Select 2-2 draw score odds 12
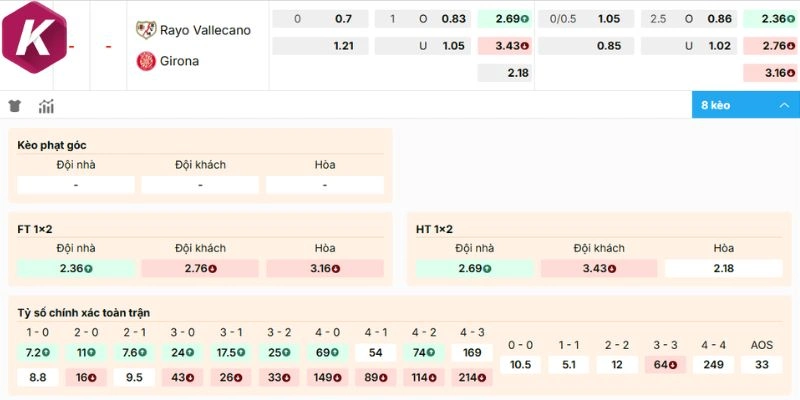Image resolution: width=800 pixels, height=400 pixels. [617, 365]
